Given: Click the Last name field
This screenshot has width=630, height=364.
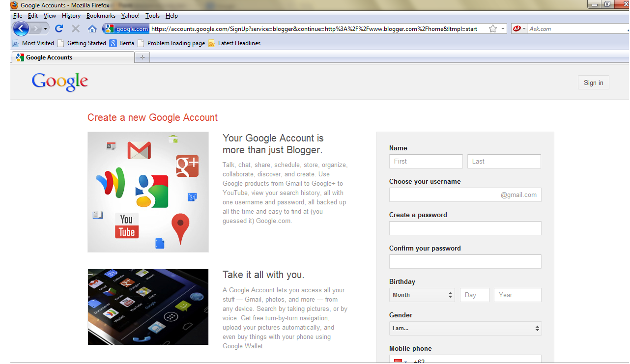Looking at the screenshot, I should (504, 161).
